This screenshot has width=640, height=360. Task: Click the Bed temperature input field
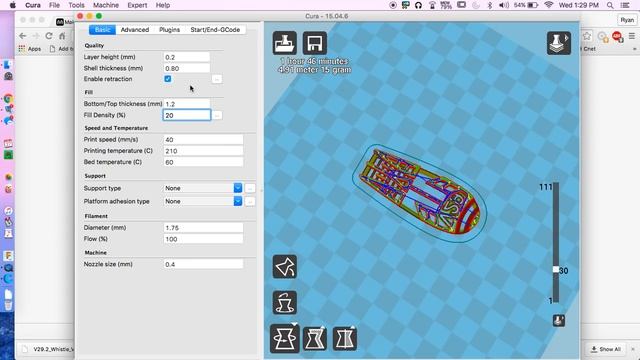pos(203,162)
